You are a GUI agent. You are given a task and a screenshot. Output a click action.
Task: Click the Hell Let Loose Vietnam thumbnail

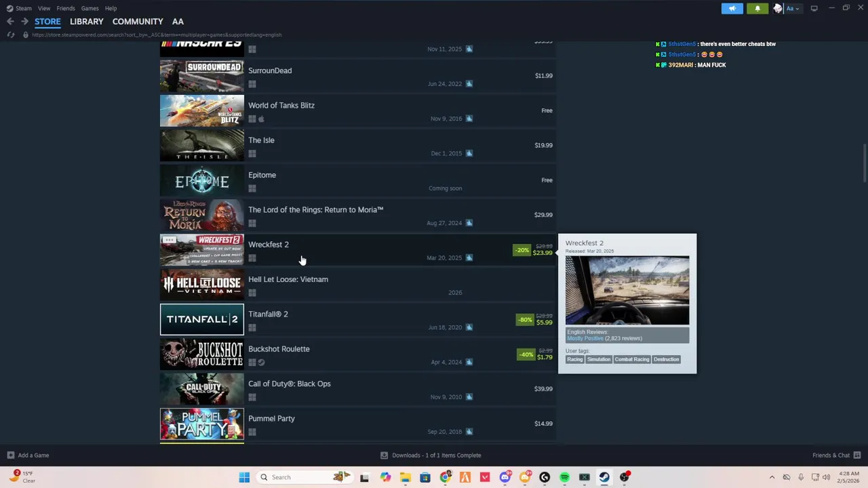click(201, 285)
